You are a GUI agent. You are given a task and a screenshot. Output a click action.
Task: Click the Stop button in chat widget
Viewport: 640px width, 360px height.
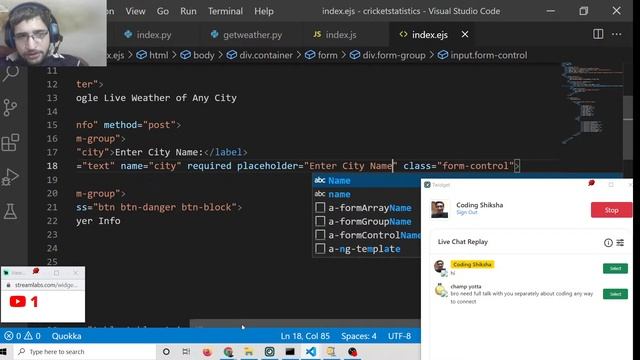(x=611, y=210)
